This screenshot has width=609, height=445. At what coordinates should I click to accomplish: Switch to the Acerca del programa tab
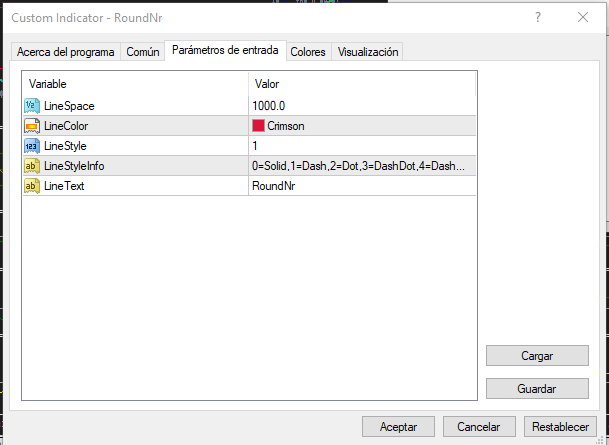[x=66, y=52]
